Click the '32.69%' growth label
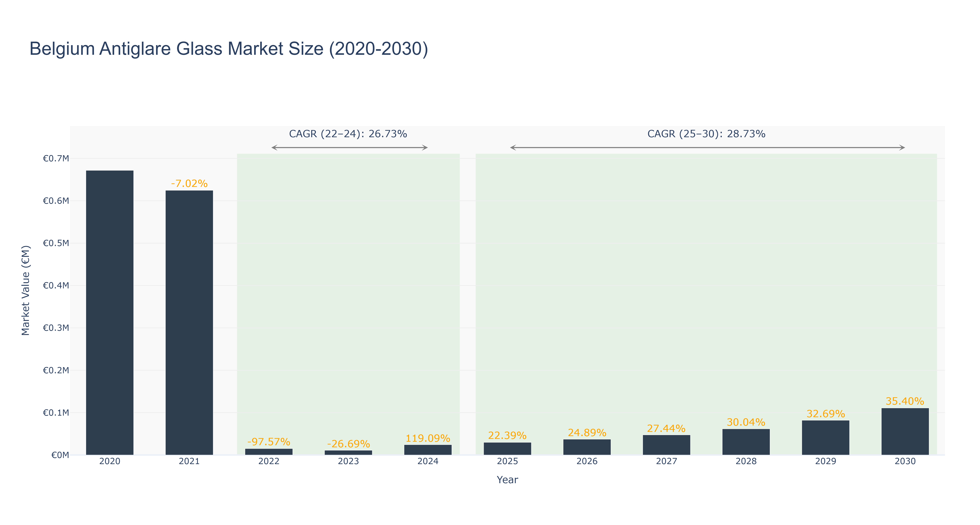The image size is (980, 525). (x=825, y=414)
